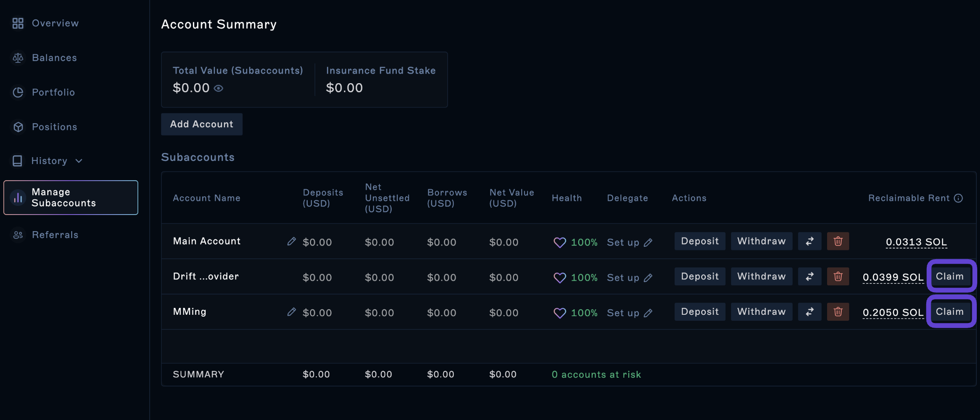The height and width of the screenshot is (420, 980).
Task: Toggle total value visibility eye icon
Action: [x=219, y=88]
